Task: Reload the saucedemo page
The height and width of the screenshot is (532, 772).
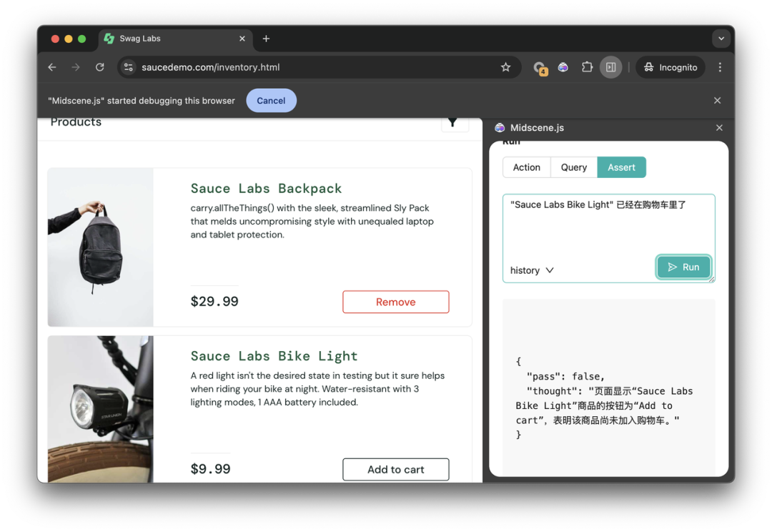Action: 100,67
